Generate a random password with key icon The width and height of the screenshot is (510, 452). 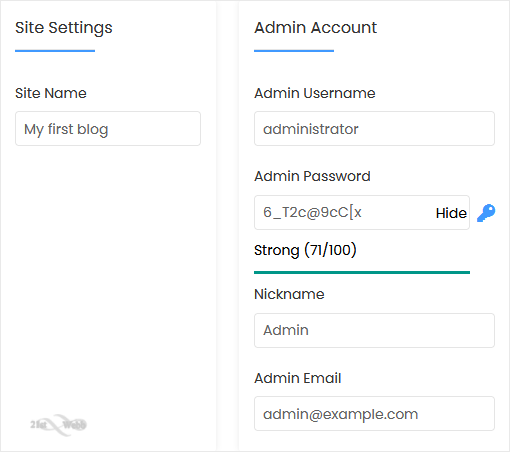(x=486, y=213)
